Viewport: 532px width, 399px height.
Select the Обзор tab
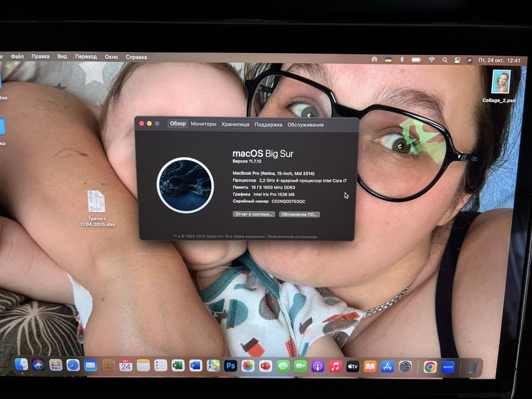point(178,124)
